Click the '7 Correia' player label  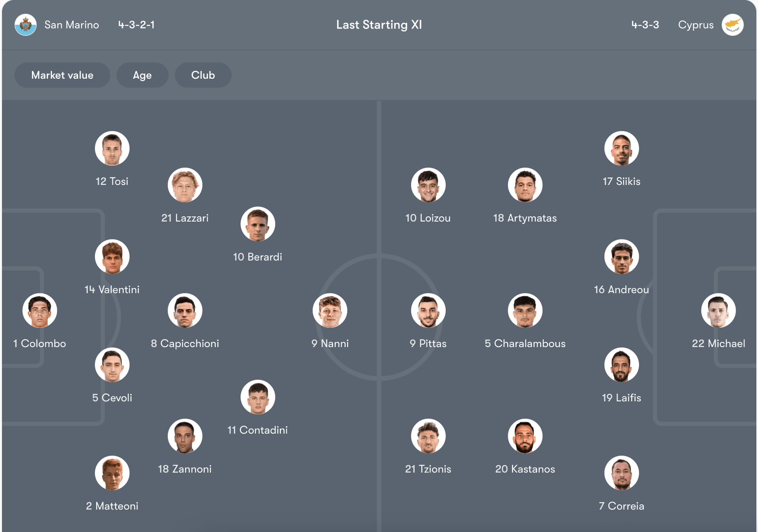[621, 506]
